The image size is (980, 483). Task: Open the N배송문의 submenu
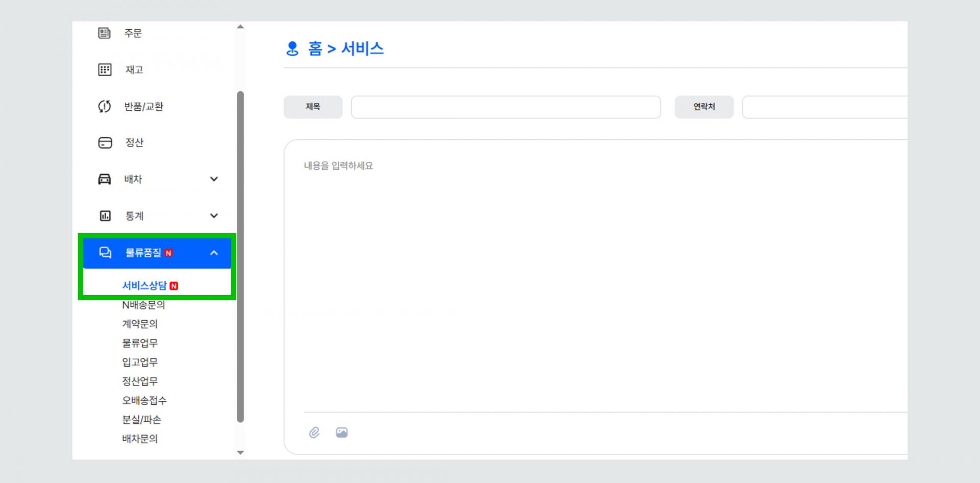coord(143,305)
